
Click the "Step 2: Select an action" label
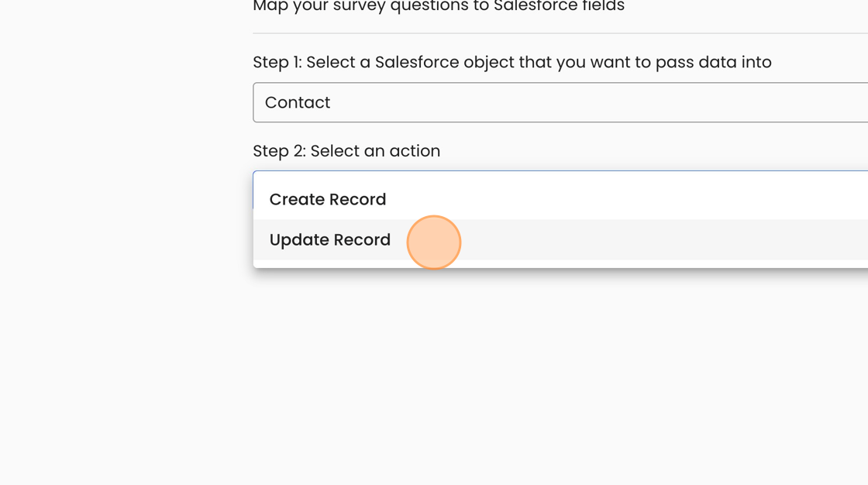[x=346, y=151]
